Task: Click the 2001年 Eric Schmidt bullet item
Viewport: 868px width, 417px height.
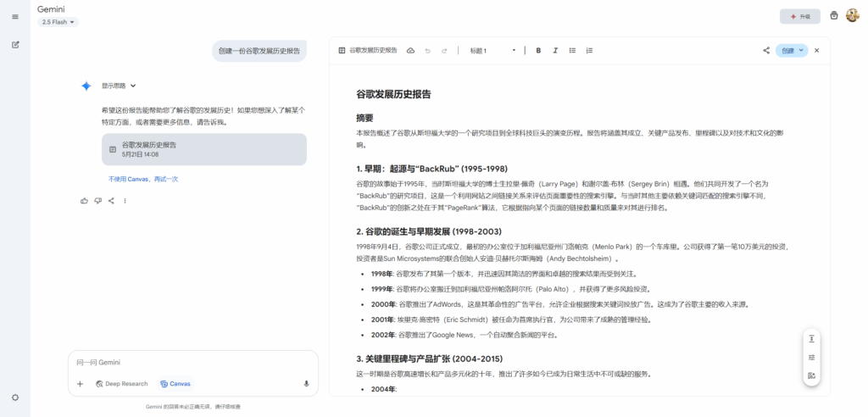Action: click(x=511, y=320)
